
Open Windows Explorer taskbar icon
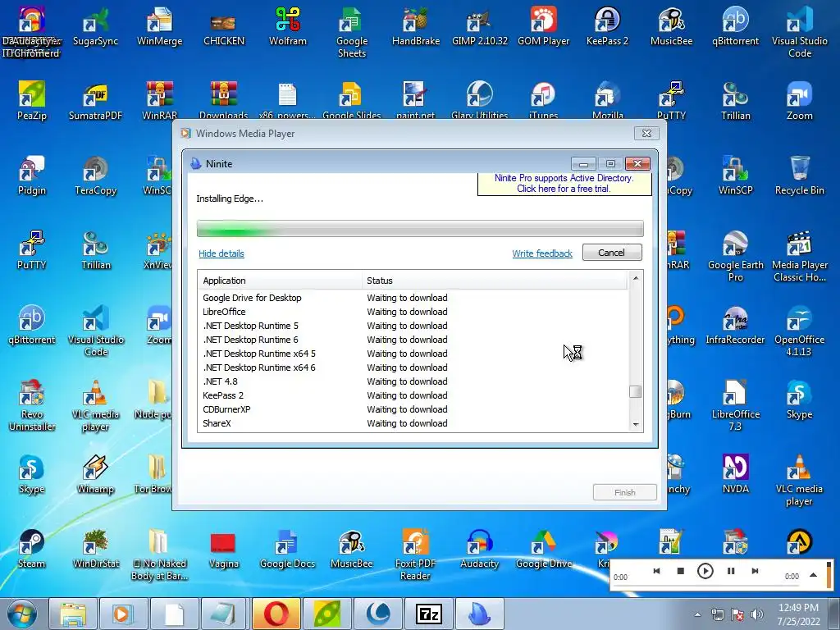coord(73,614)
